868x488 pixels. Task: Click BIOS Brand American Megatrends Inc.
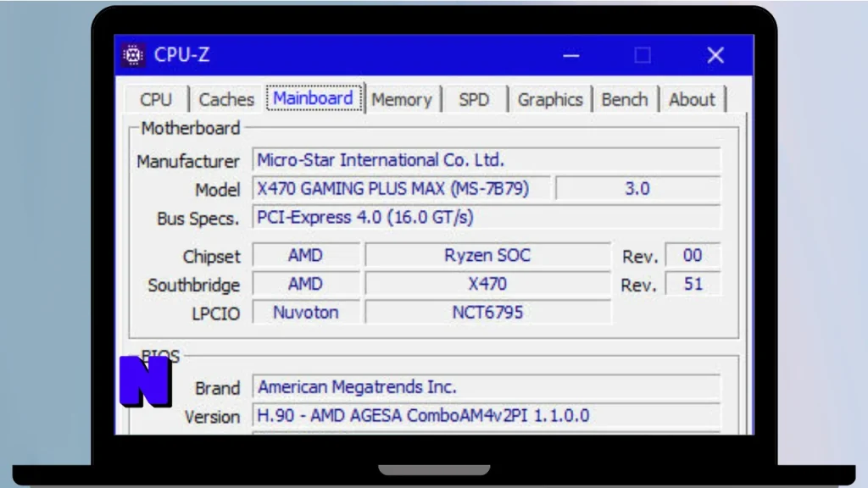[486, 386]
